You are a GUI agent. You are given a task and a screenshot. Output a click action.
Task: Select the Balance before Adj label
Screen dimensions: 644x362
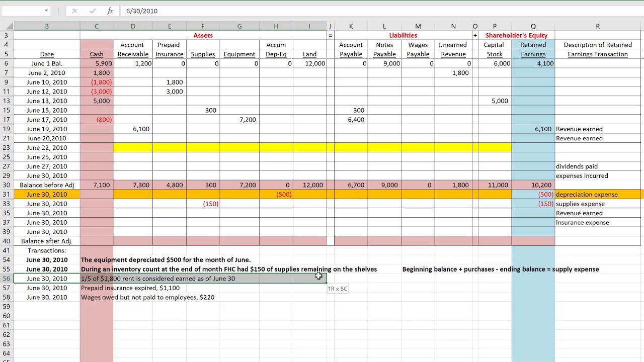(47, 185)
